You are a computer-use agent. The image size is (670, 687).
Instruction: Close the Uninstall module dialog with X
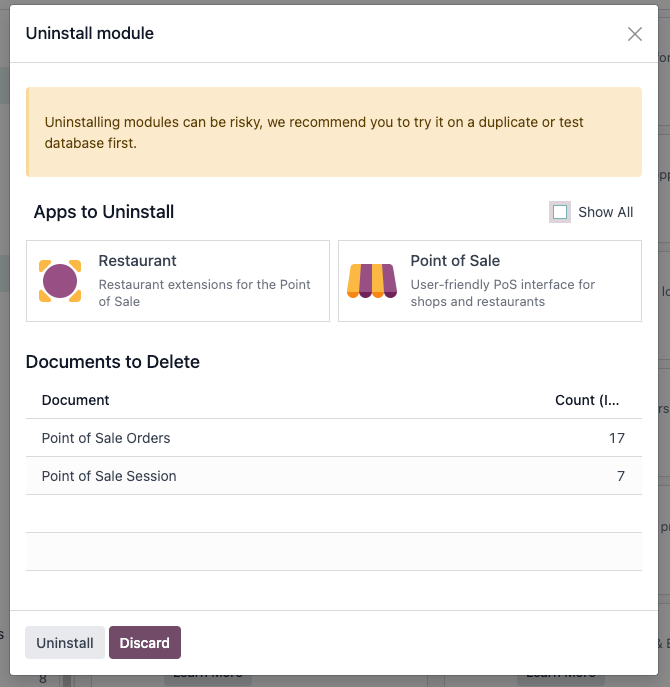click(635, 34)
